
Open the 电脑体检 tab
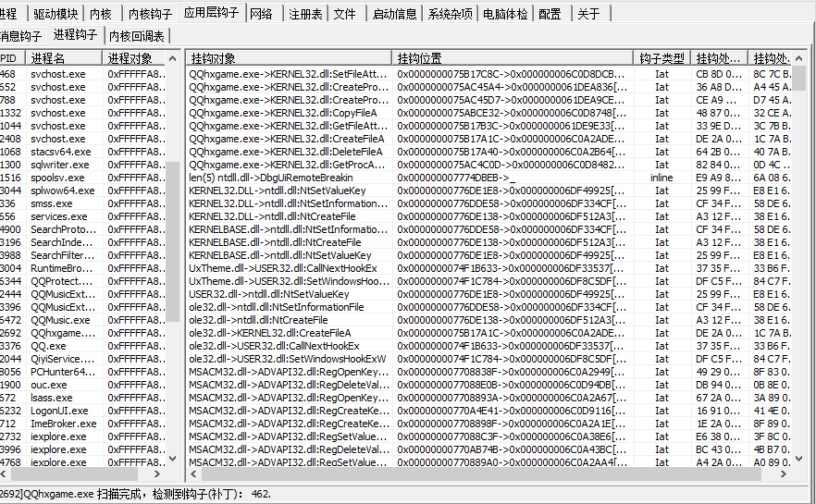click(x=505, y=14)
